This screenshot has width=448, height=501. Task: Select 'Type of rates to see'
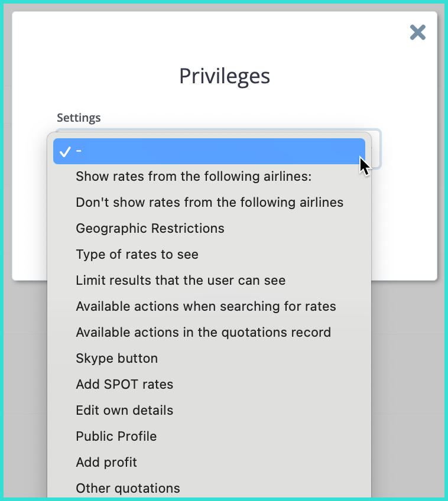137,255
